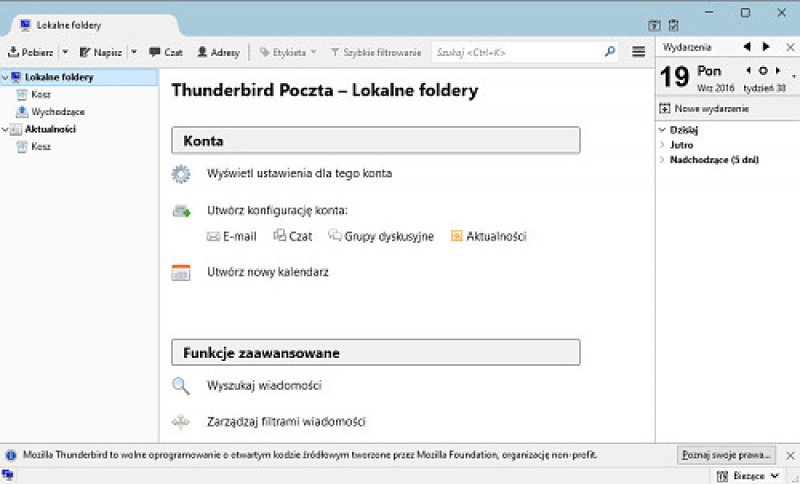This screenshot has height=484, width=800.
Task: Click the create account configuration icon
Action: tap(181, 211)
